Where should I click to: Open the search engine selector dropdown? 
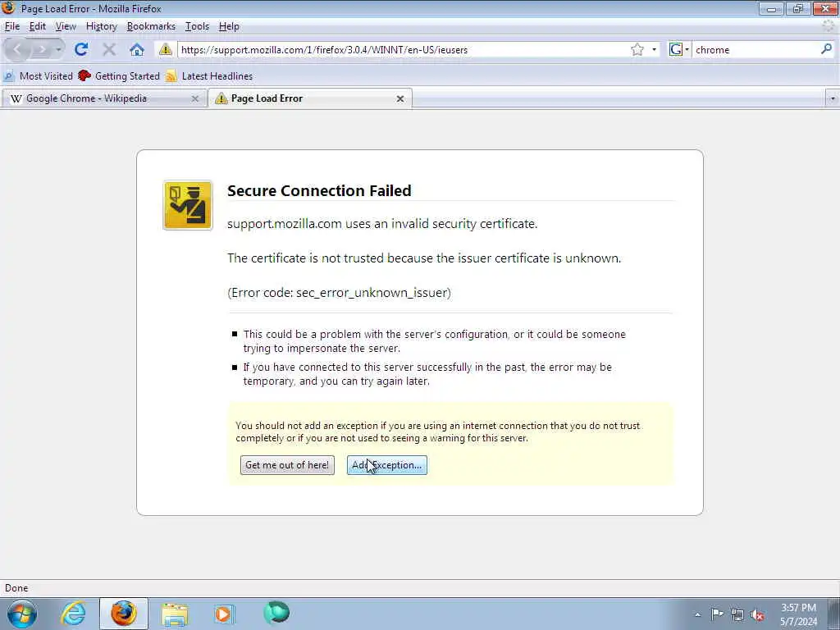click(x=679, y=50)
